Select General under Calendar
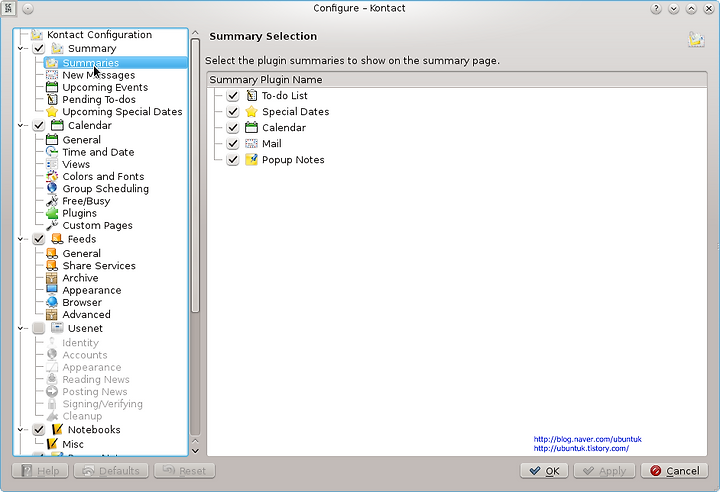 (81, 140)
